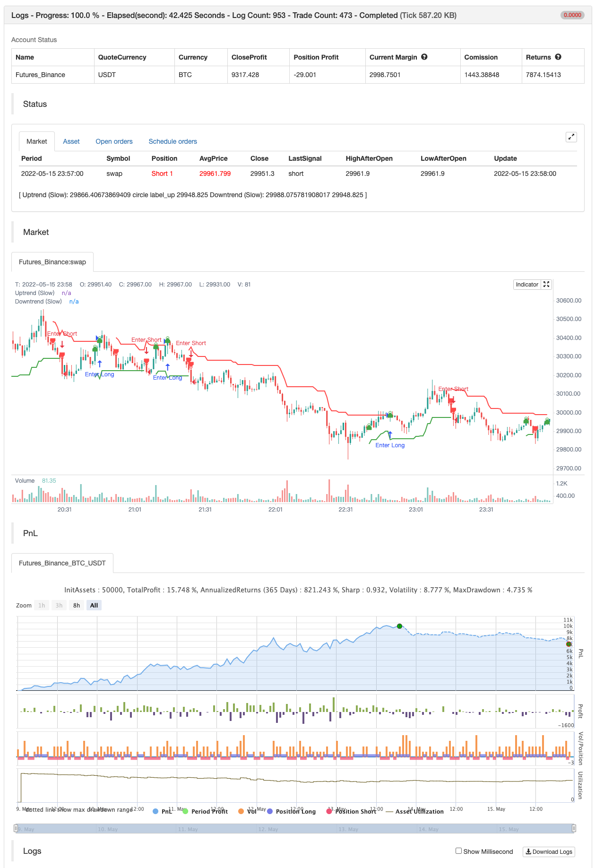Click the help icon next to Current Margin
595x868 pixels.
click(x=424, y=57)
